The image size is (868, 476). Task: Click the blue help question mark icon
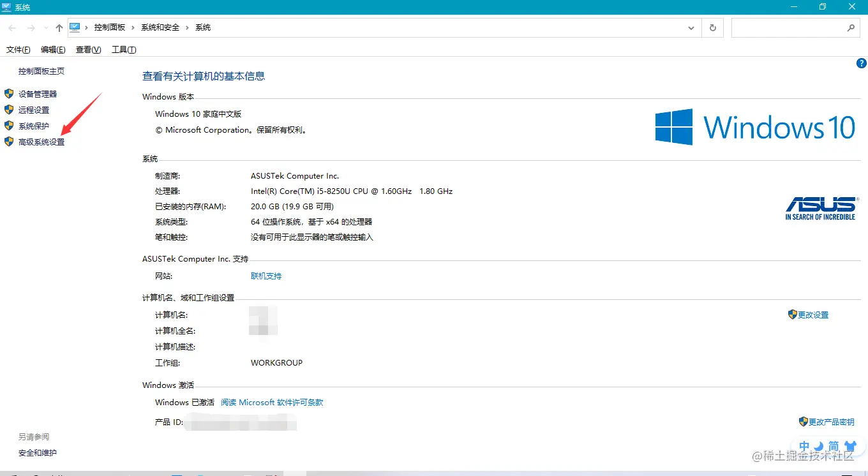pyautogui.click(x=861, y=63)
